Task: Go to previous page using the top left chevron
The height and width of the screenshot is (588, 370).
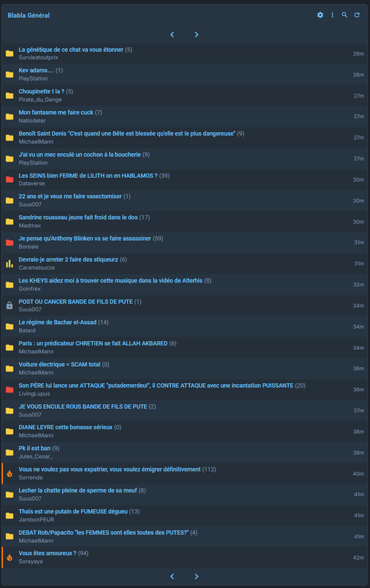Action: [x=172, y=34]
